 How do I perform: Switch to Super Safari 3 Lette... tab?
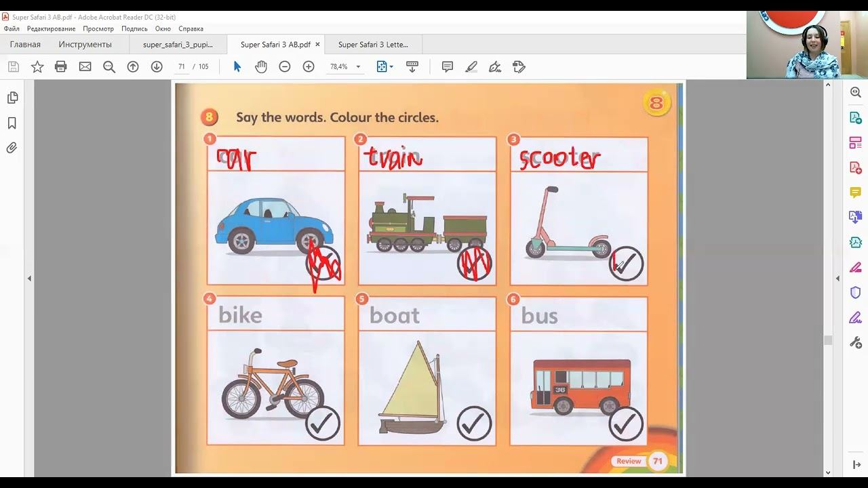click(373, 45)
